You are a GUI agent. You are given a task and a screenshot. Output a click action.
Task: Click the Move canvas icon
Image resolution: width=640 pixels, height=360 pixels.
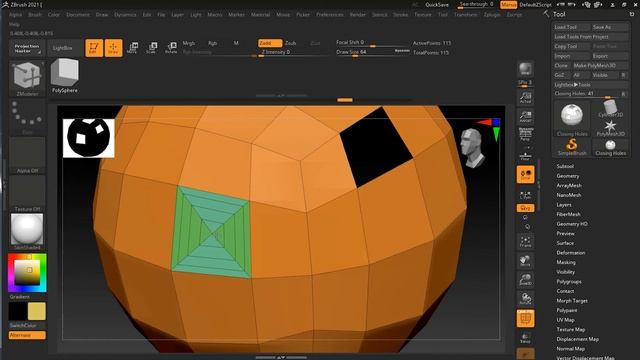coord(525,261)
